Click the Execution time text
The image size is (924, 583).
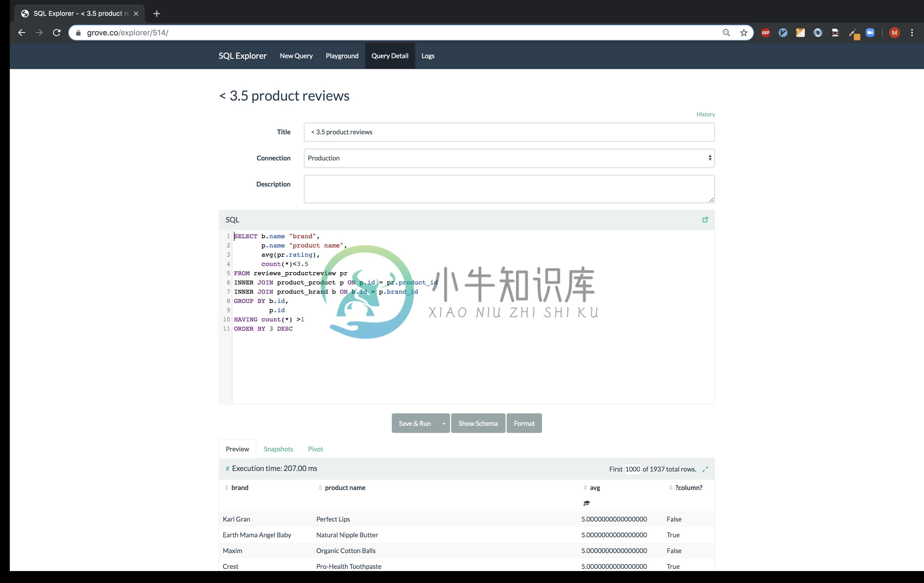click(x=274, y=468)
